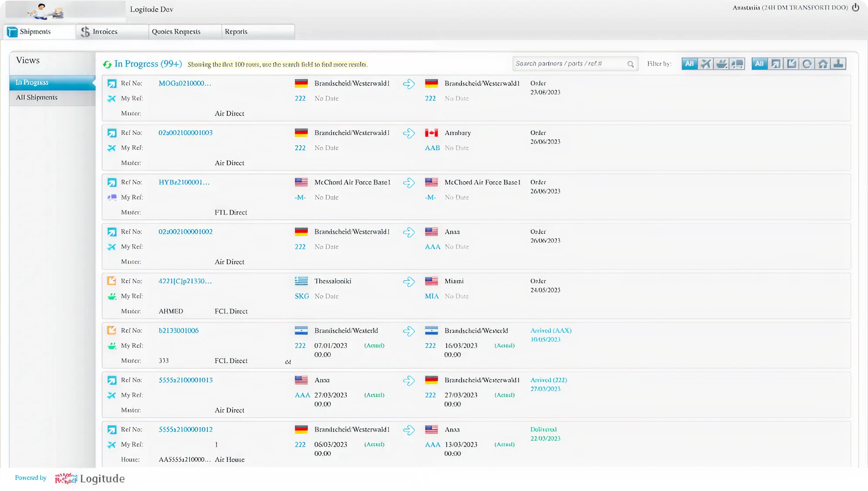868x491 pixels.
Task: Click the Logitude logo at bottom left
Action: 89,479
